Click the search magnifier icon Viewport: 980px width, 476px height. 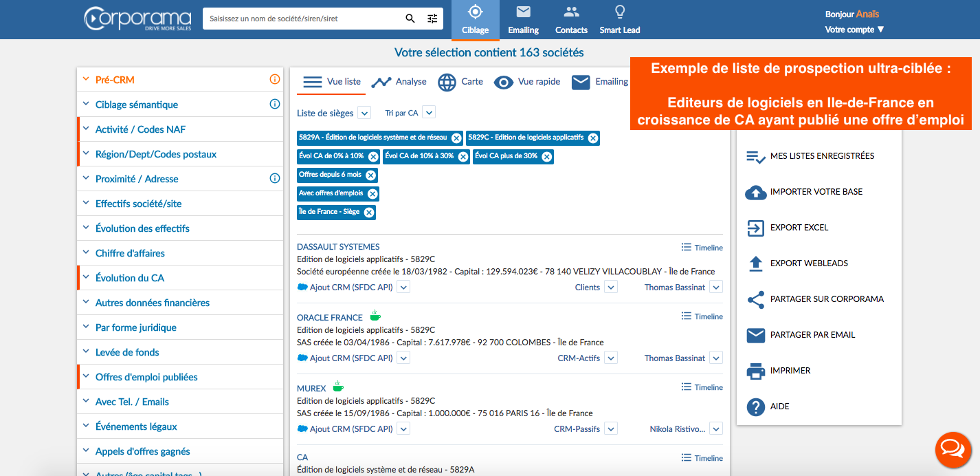point(410,19)
